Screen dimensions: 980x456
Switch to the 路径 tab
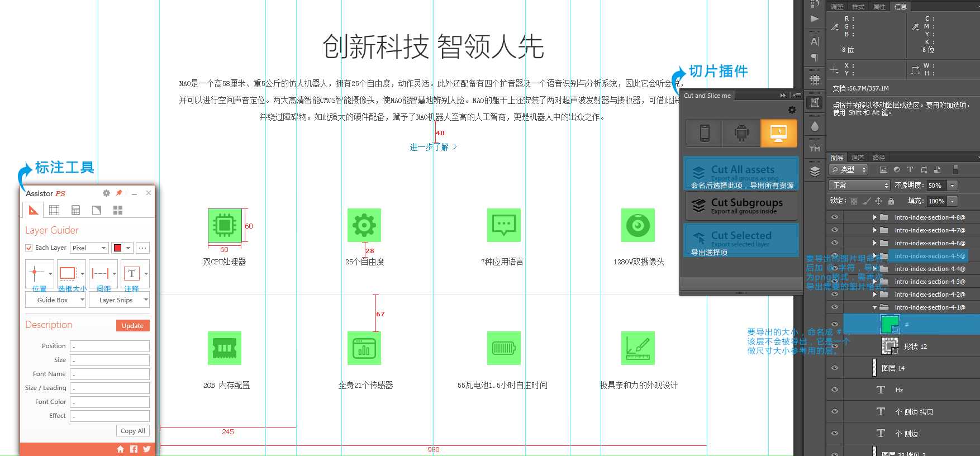click(x=879, y=158)
